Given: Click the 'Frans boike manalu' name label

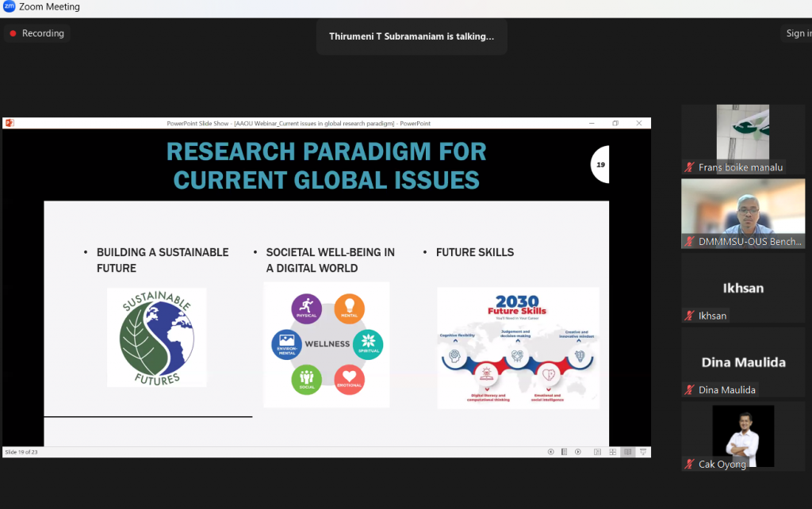Looking at the screenshot, I should [x=741, y=167].
